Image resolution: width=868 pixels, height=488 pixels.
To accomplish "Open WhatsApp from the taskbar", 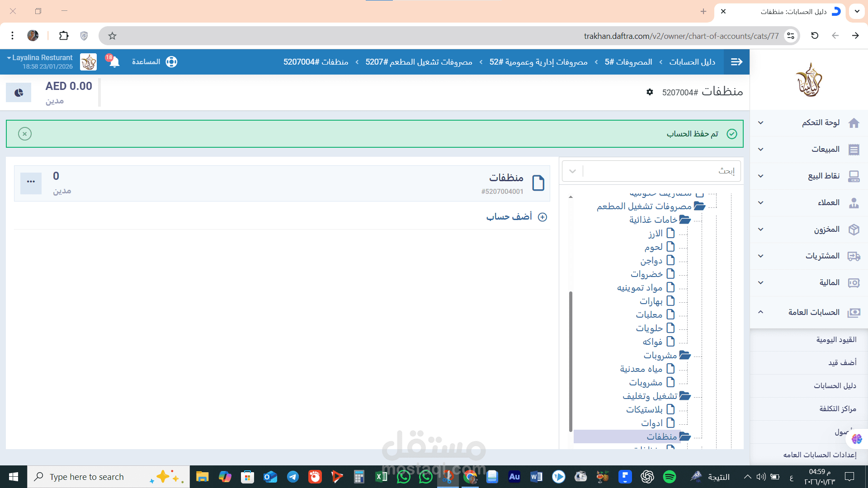I will [x=403, y=476].
